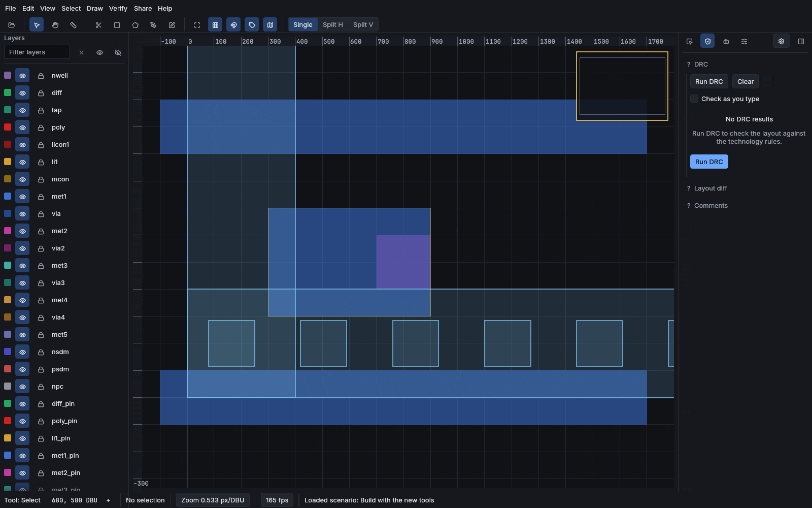Open the Help menu
Viewport: 812px width, 508px height.
tap(165, 9)
